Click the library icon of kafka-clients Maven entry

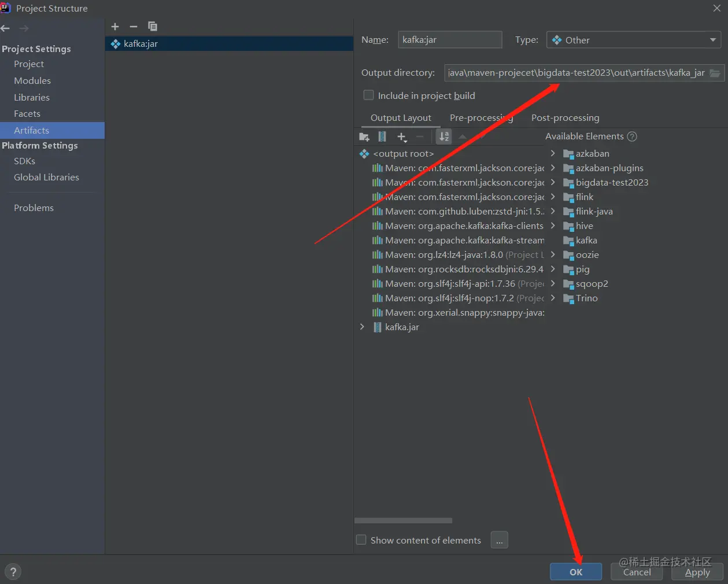point(377,226)
